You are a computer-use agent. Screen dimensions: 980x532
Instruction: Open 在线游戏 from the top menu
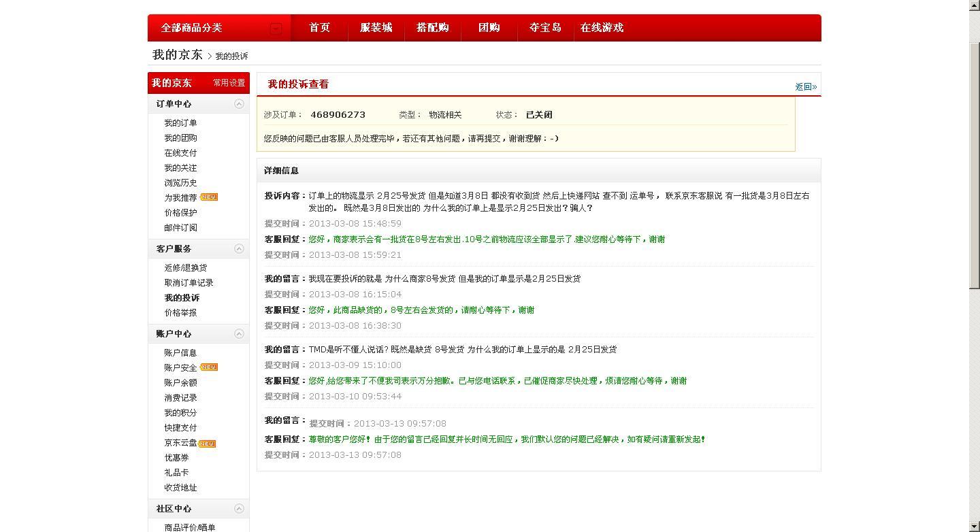coord(602,28)
